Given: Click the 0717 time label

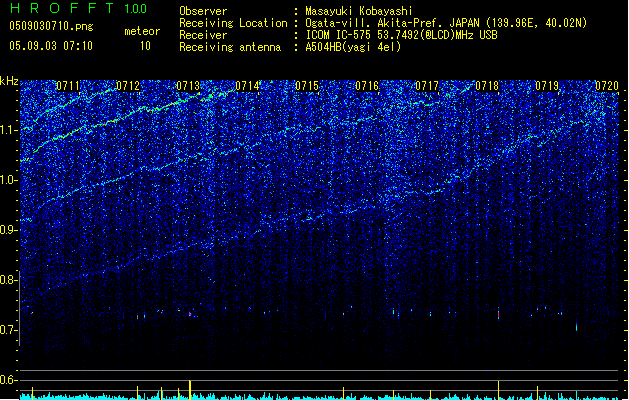Looking at the screenshot, I should click(427, 85).
